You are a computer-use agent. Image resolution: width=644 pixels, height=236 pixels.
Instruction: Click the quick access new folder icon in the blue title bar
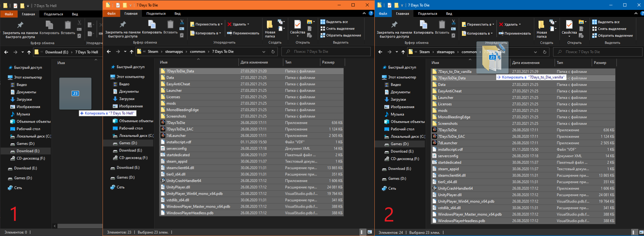(396, 5)
